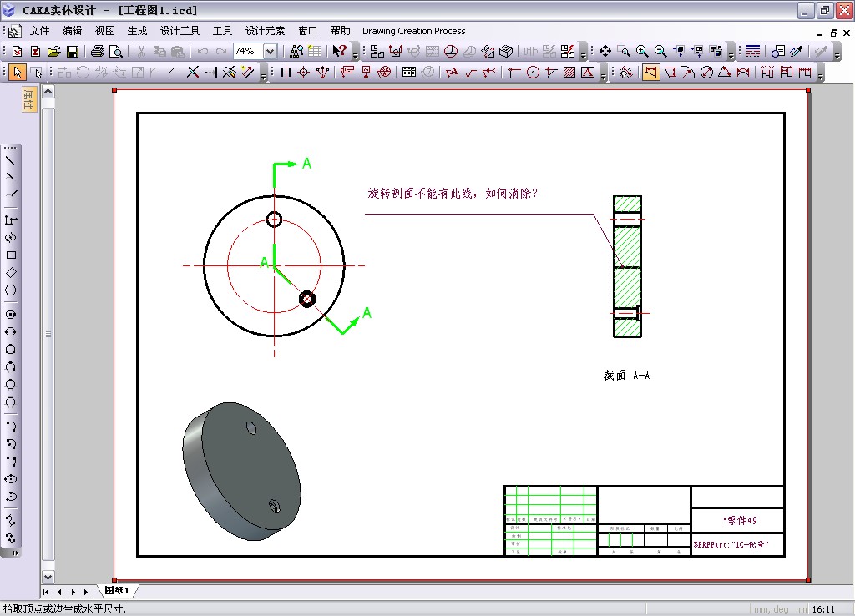Image resolution: width=855 pixels, height=616 pixels.
Task: Click the isometric disc part thumbnail view
Action: click(x=241, y=472)
